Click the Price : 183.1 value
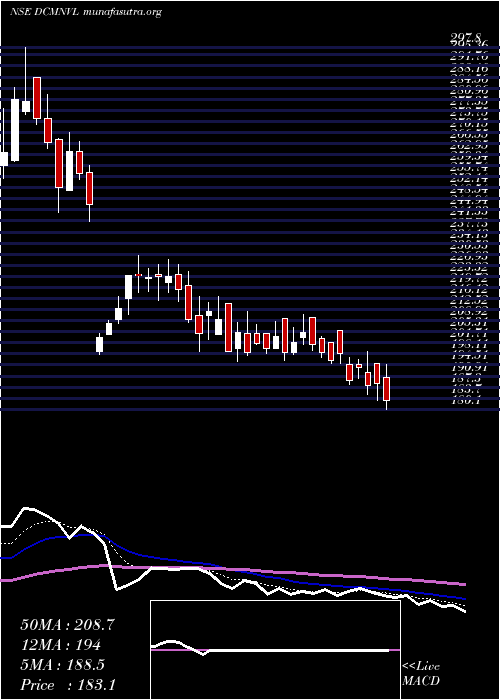This screenshot has height=700, width=500. [x=68, y=685]
